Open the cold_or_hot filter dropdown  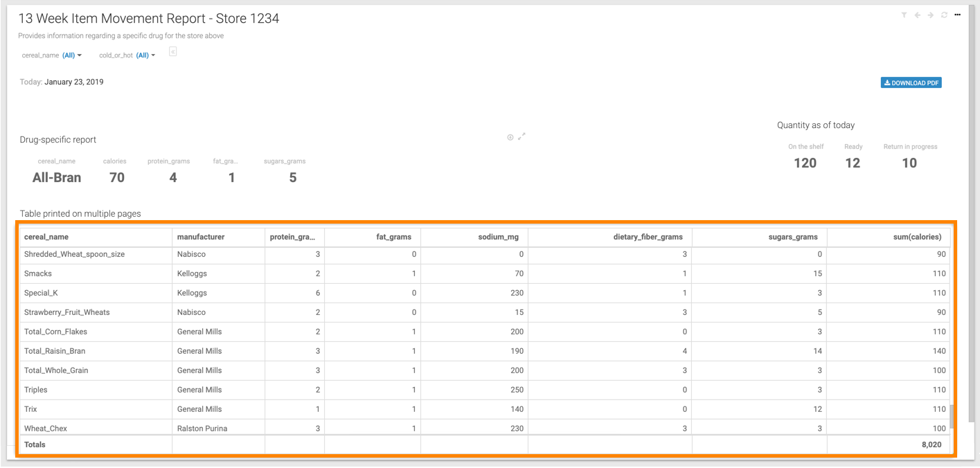click(145, 55)
